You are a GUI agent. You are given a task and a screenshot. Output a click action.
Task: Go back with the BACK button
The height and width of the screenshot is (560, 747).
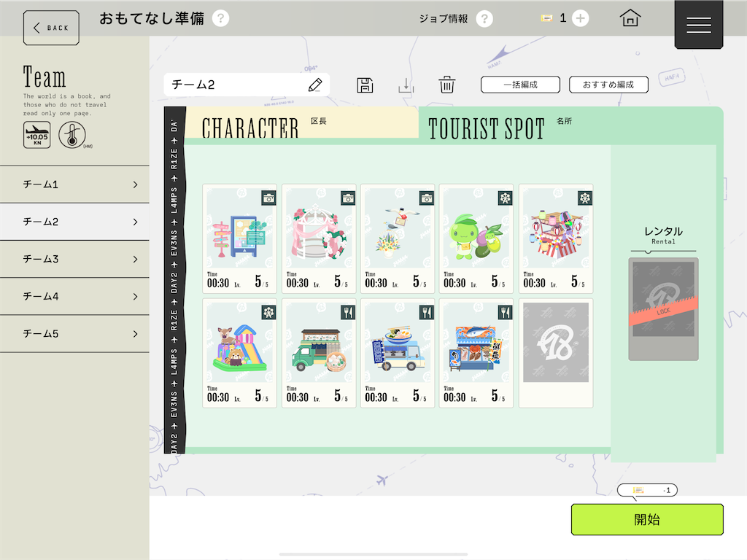point(51,28)
